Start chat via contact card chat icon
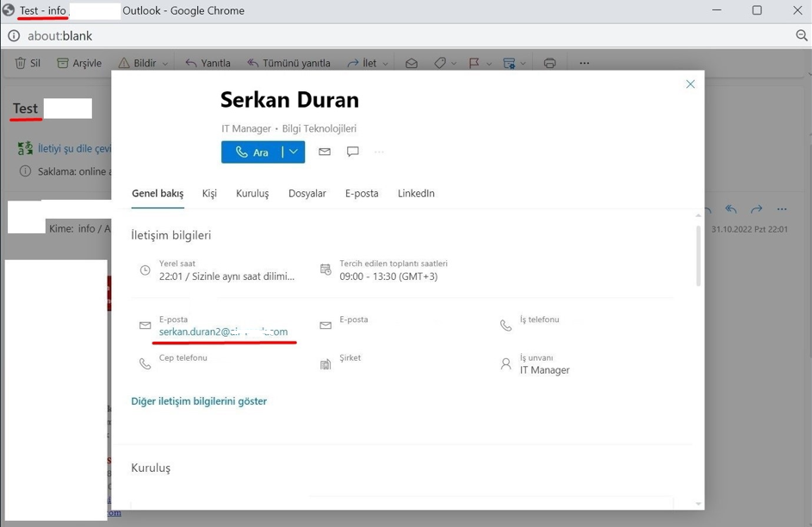This screenshot has width=812, height=527. pos(353,152)
